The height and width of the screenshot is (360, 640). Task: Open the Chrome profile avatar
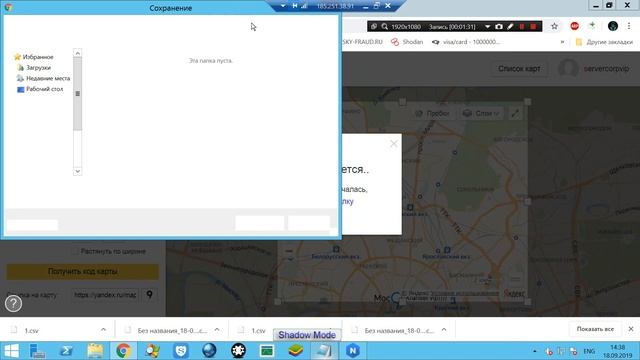pos(613,26)
